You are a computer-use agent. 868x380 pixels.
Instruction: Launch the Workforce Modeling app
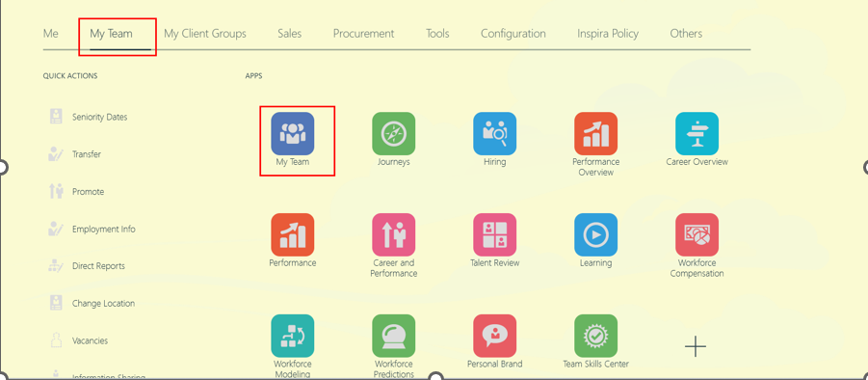coord(292,337)
